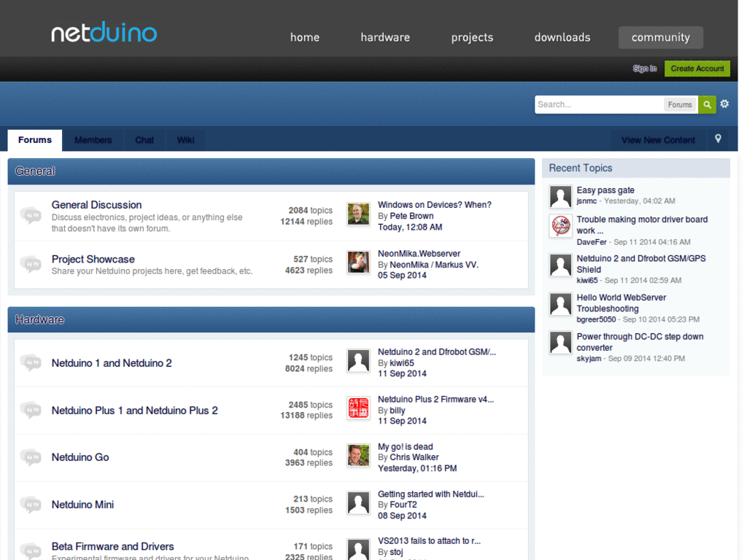Open the Project Showcase forum
Screen dimensions: 747x560
click(x=93, y=259)
